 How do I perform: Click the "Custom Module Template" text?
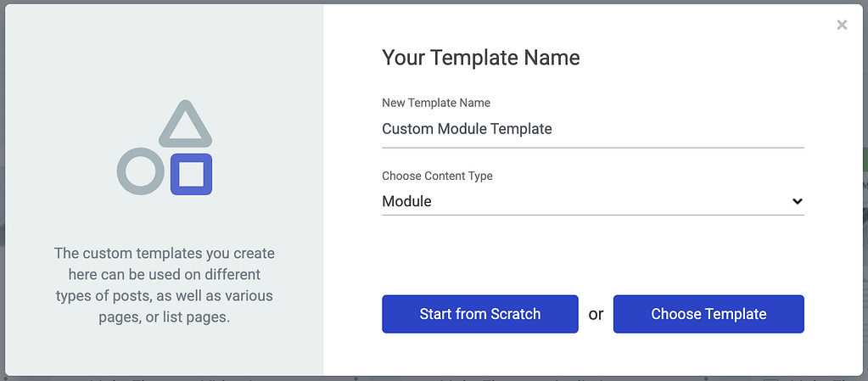[x=467, y=129]
